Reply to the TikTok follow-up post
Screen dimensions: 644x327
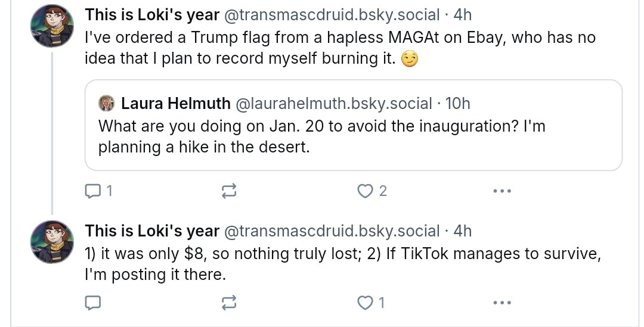(x=93, y=303)
